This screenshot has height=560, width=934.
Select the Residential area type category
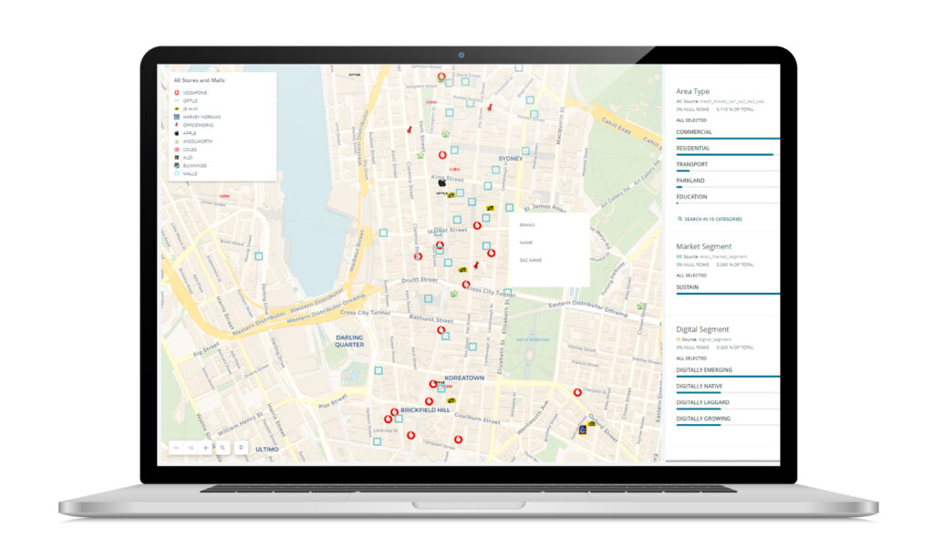coord(693,149)
